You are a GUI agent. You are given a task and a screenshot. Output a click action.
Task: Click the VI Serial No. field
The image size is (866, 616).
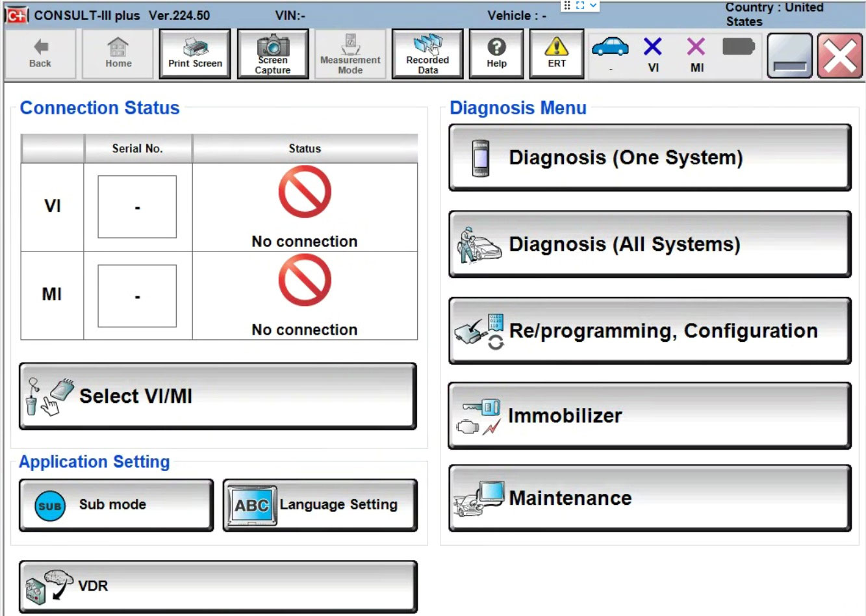click(x=136, y=206)
